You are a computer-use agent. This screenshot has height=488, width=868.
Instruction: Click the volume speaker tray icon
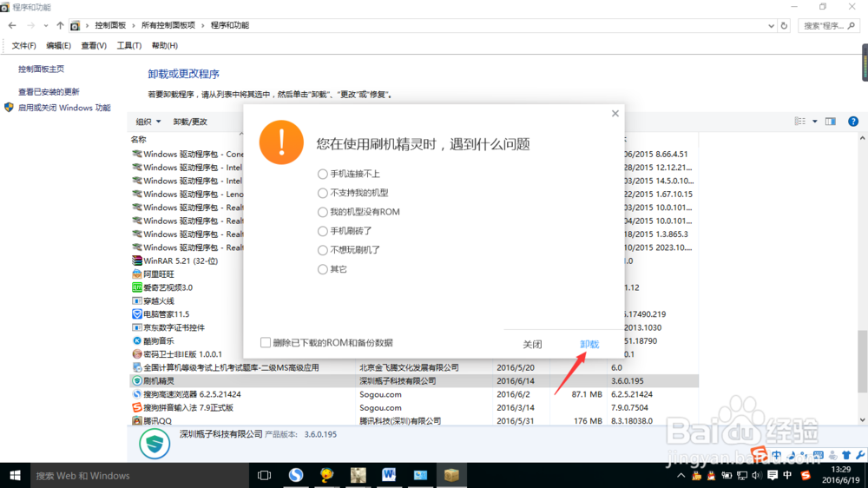(757, 475)
